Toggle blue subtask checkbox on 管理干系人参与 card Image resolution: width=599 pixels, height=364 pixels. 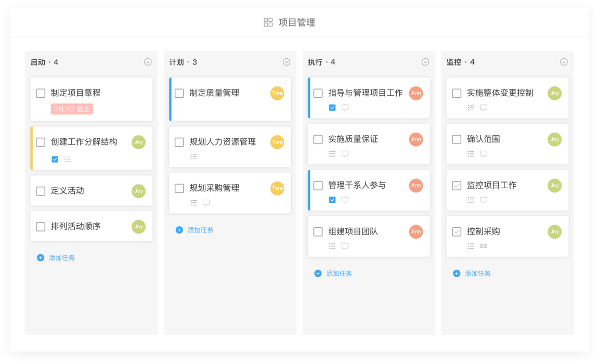332,200
